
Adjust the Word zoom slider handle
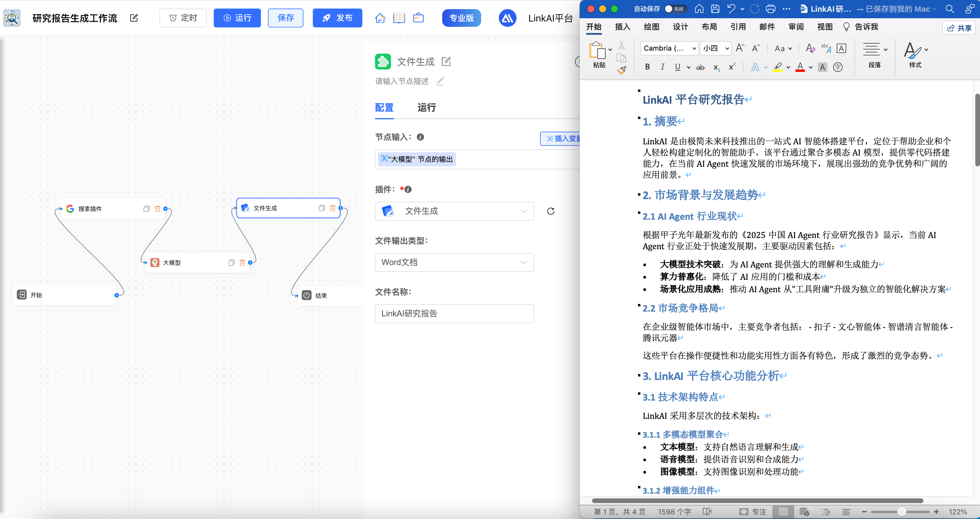pos(901,512)
